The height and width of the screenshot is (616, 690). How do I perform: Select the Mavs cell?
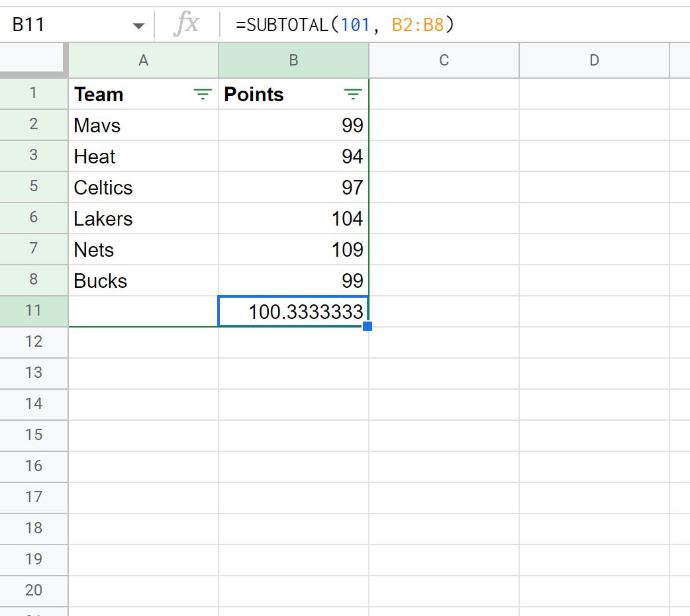click(x=144, y=125)
